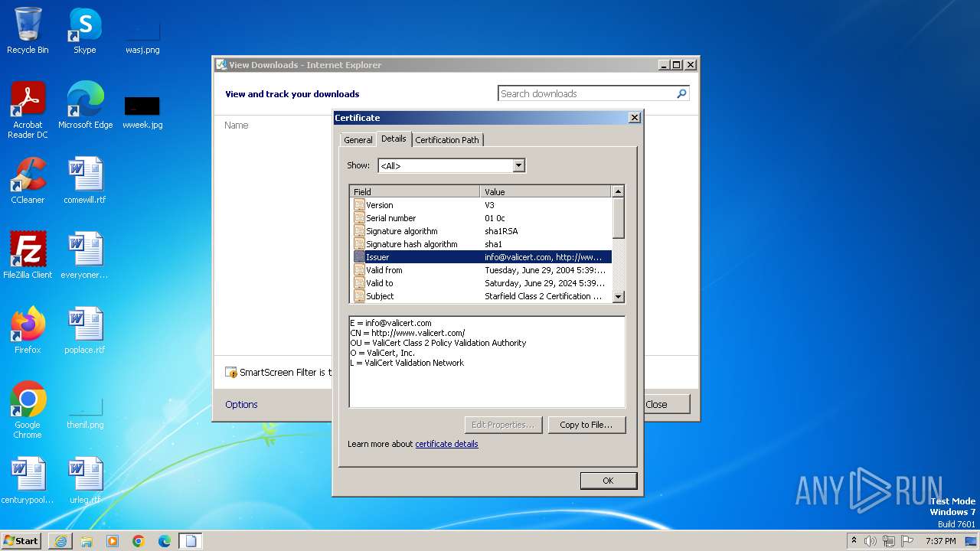Open Windows Explorer from the taskbar

coord(87,541)
